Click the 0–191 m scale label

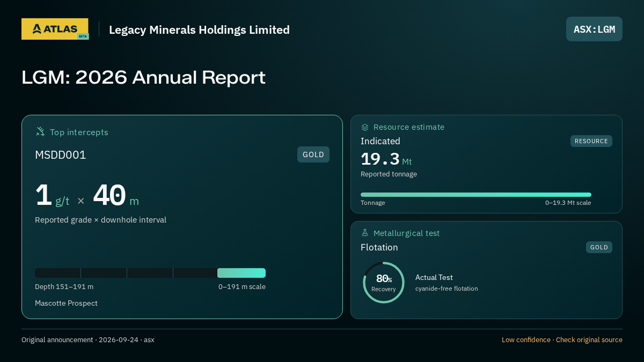coord(242,287)
